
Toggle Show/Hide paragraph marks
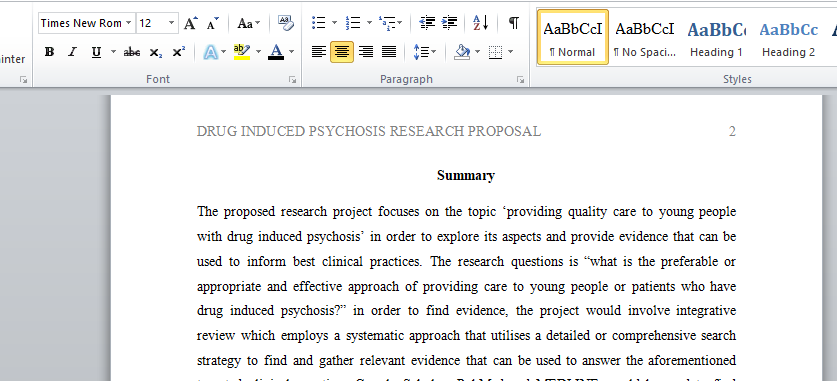coord(513,23)
